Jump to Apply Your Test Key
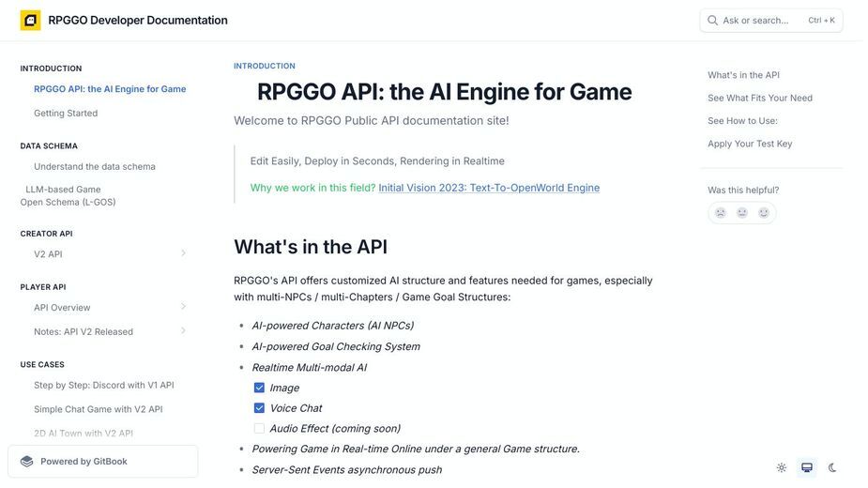Viewport: 868px width, 488px height. [x=750, y=144]
